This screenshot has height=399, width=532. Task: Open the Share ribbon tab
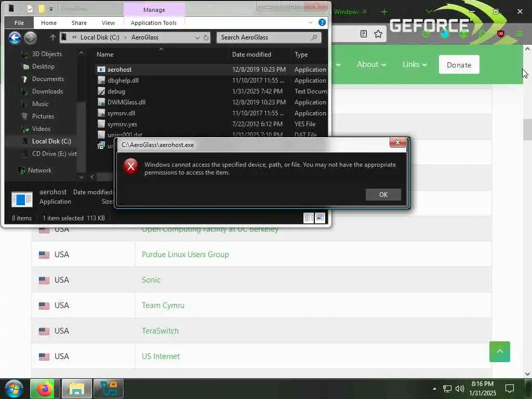click(79, 23)
